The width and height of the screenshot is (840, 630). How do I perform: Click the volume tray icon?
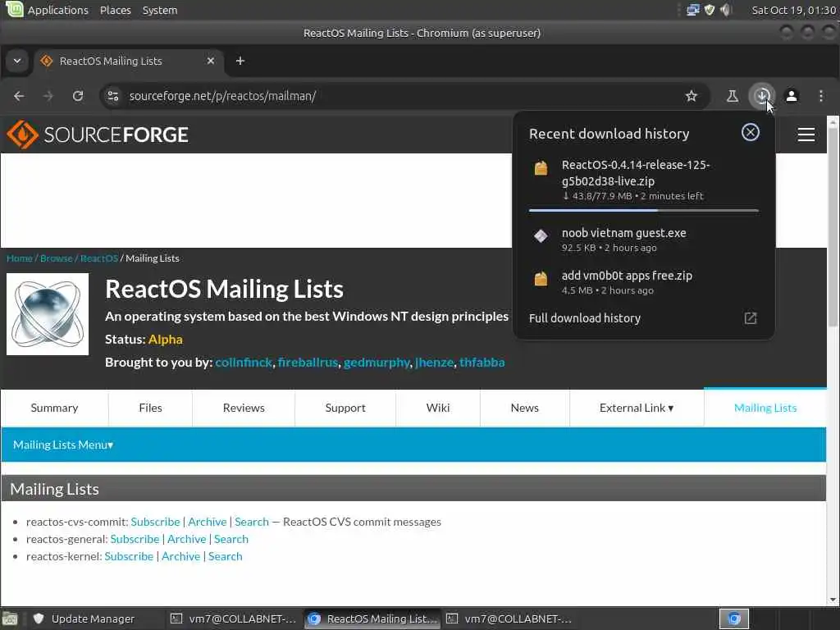[x=726, y=10]
